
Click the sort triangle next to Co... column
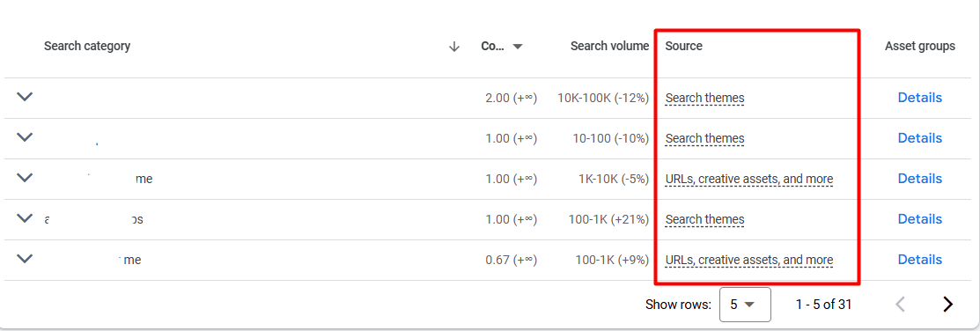point(518,46)
